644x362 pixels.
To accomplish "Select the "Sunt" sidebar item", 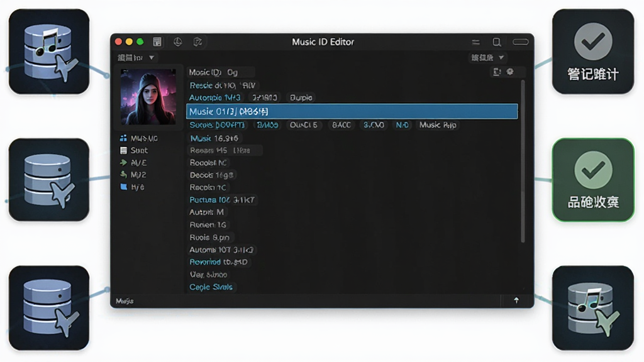I will point(139,150).
